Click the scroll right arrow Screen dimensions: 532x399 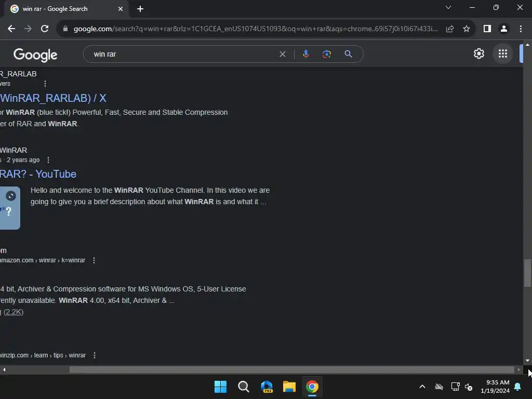pos(519,369)
